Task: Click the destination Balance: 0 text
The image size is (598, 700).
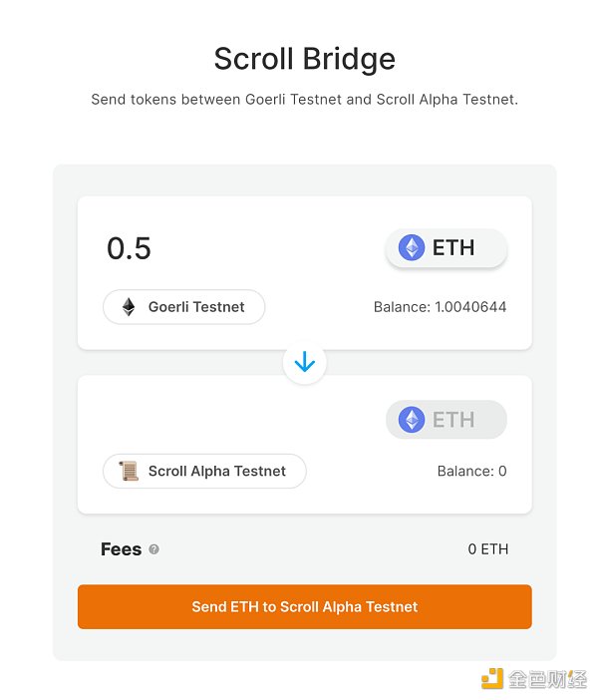Action: (x=471, y=471)
